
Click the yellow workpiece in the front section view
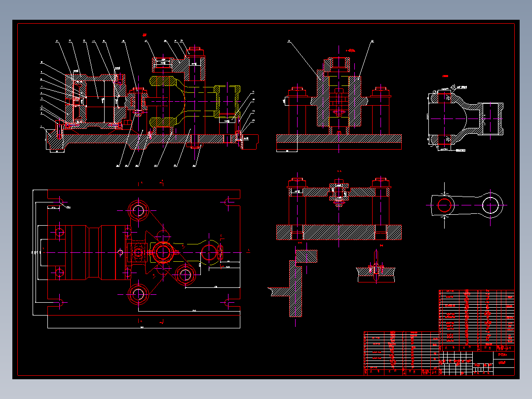[x=194, y=102]
